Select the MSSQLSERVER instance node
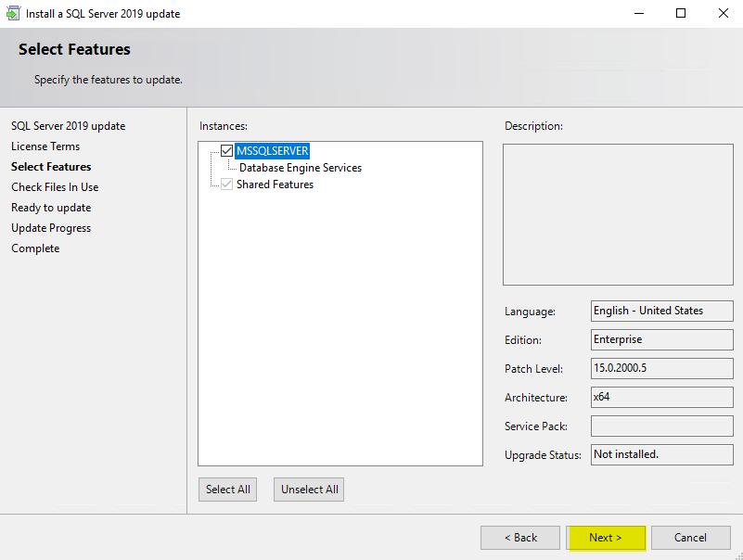The height and width of the screenshot is (560, 743). pos(272,151)
